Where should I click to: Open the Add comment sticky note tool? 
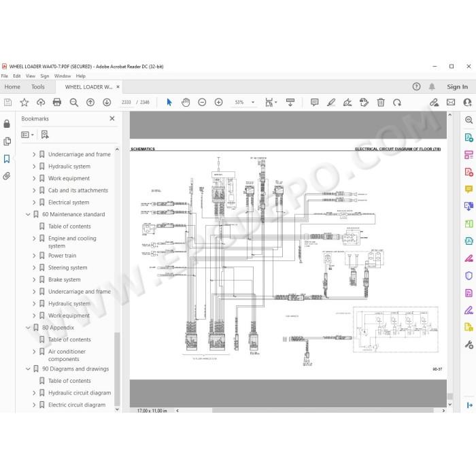click(x=314, y=102)
